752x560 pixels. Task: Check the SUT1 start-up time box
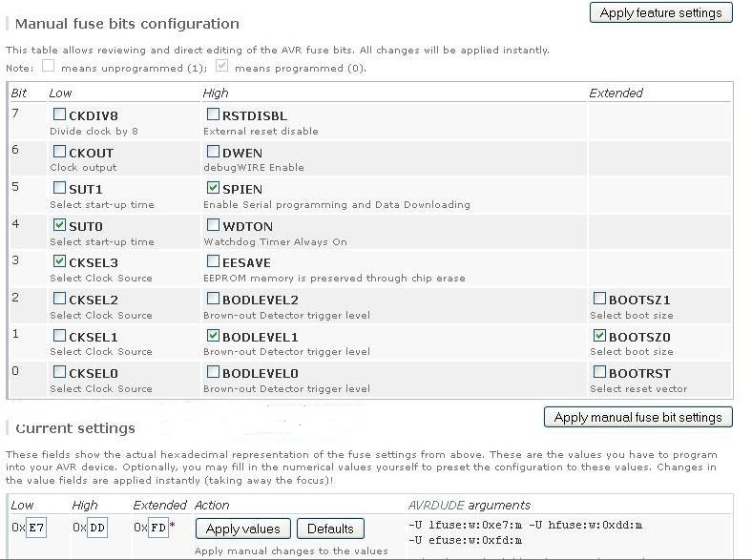point(59,188)
